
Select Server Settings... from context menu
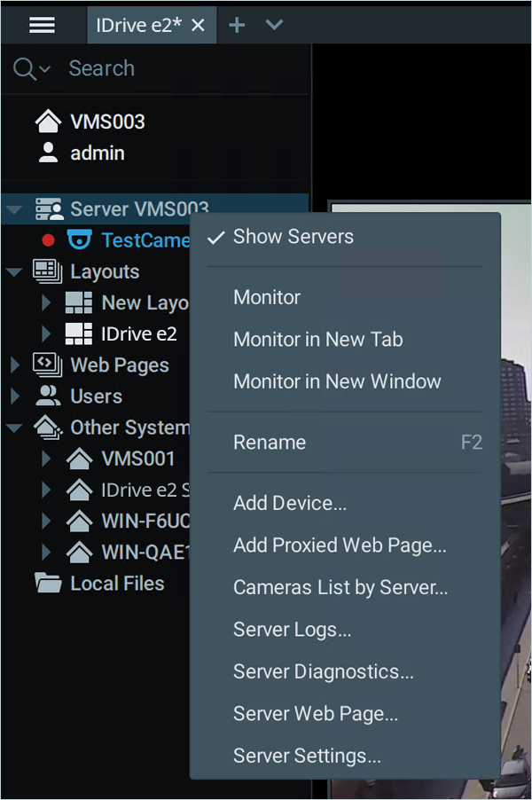click(x=307, y=756)
